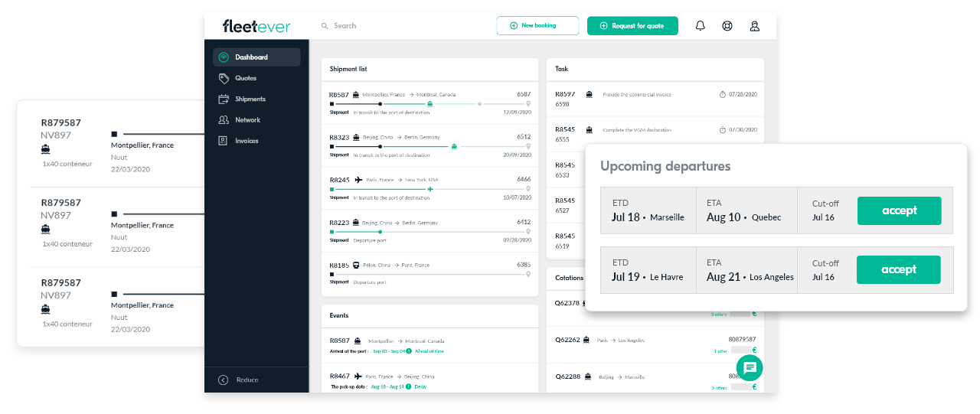Viewport: 980px width, 414px height.
Task: Click the Network people icon
Action: click(x=224, y=120)
